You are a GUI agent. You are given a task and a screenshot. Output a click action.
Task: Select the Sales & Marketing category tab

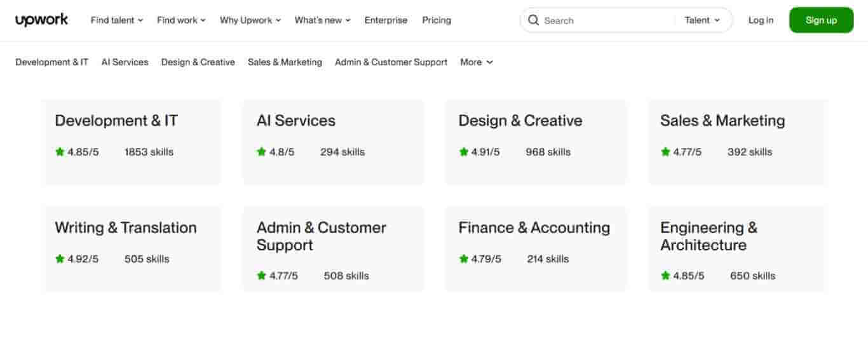[x=285, y=62]
